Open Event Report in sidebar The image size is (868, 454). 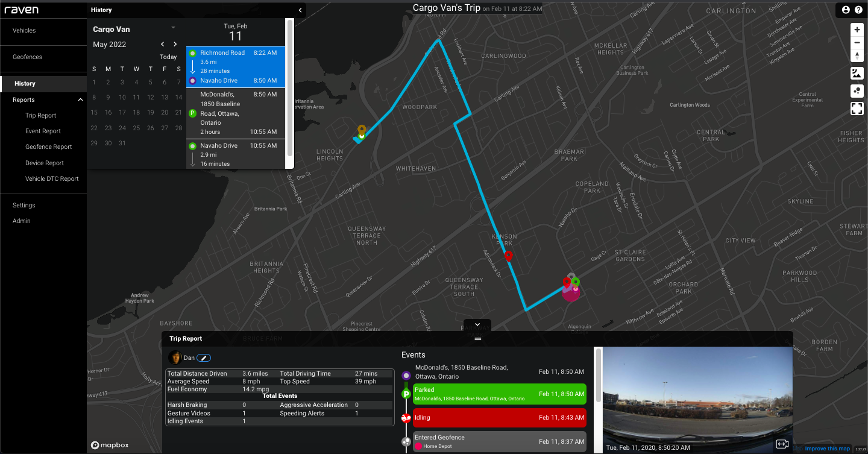[43, 131]
